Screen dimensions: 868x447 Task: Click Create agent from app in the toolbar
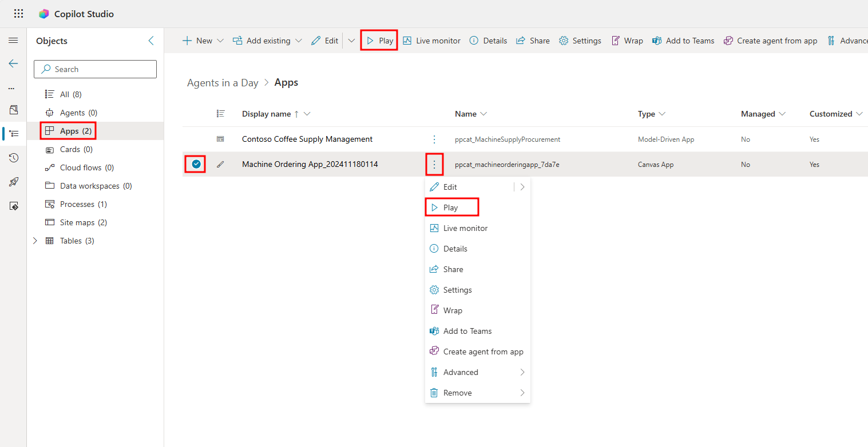tap(771, 41)
